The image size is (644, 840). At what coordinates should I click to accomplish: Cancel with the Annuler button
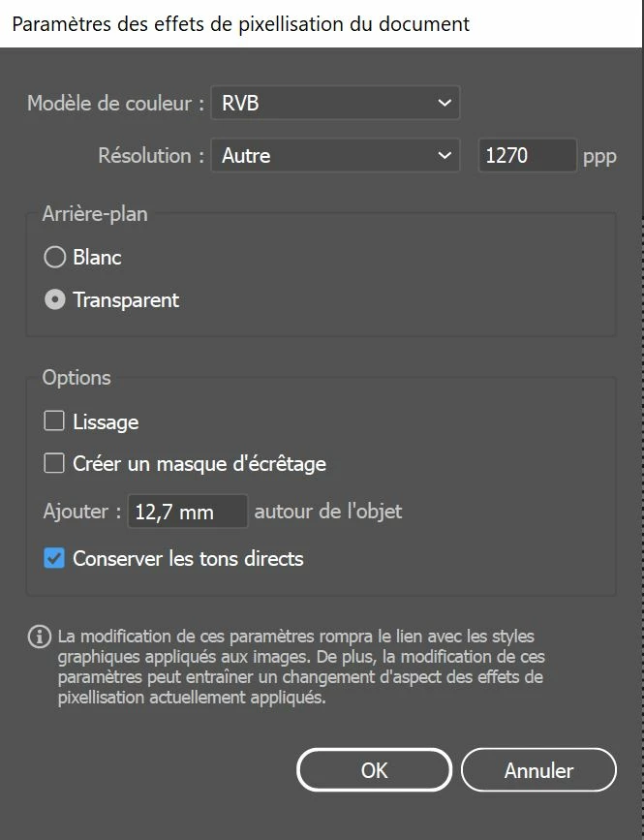point(538,770)
